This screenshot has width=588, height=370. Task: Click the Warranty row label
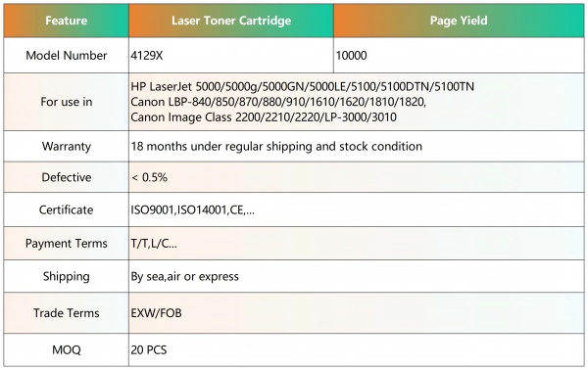coord(67,146)
